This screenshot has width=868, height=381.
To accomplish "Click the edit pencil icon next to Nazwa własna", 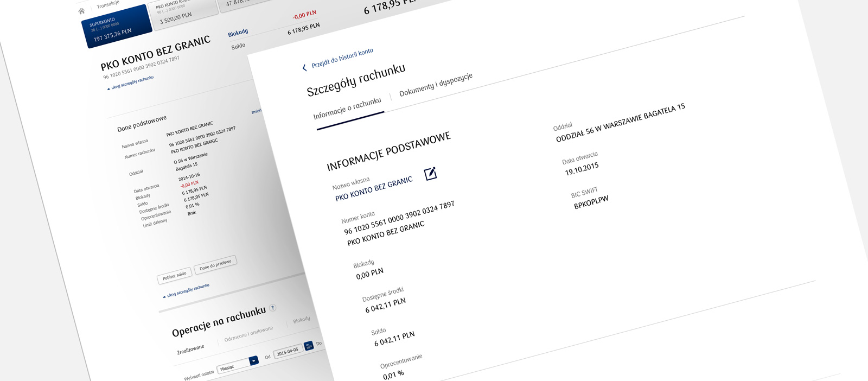I will (x=430, y=174).
